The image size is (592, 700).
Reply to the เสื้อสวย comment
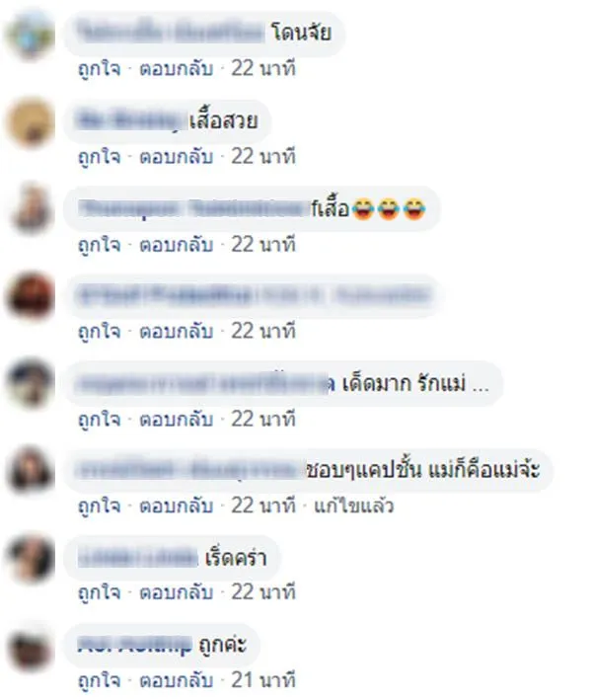177,157
